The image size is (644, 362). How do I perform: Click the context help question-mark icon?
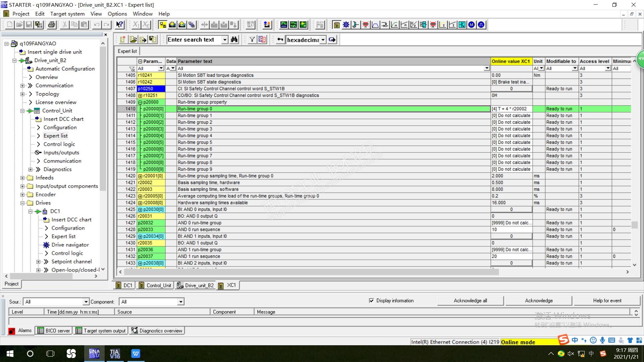pos(119,24)
